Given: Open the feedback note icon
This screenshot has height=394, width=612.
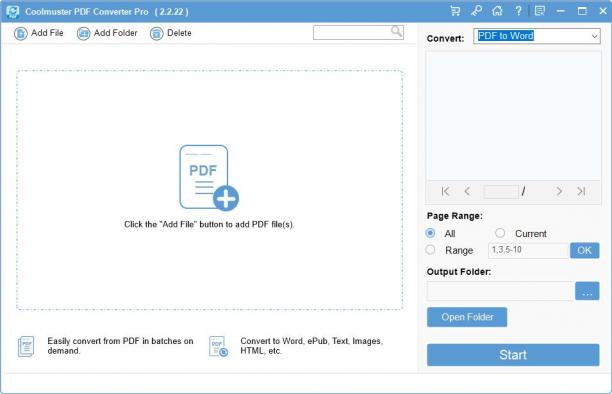Looking at the screenshot, I should click(x=540, y=11).
